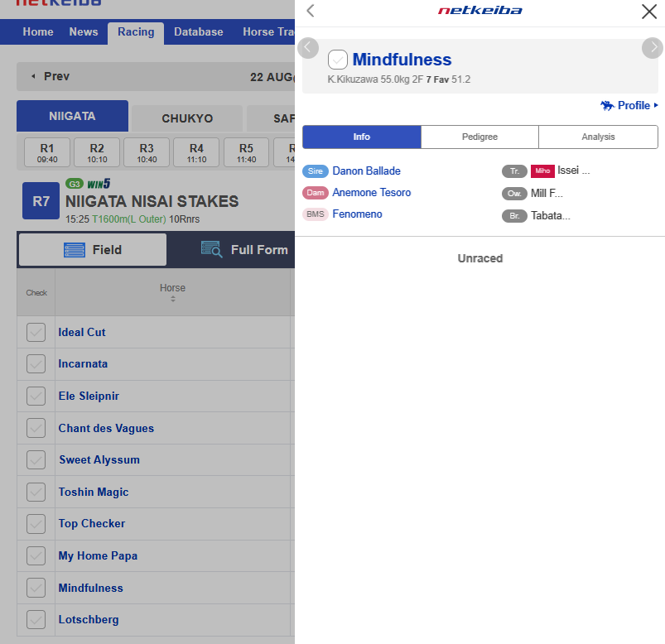
Task: Close the Mindfulness horse panel
Action: [649, 12]
